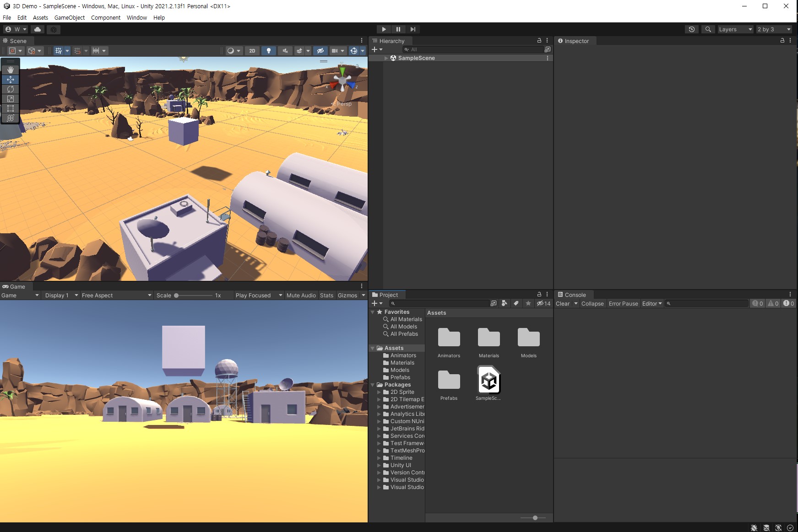798x532 pixels.
Task: Open the draw mode shading dropdown
Action: tap(233, 51)
